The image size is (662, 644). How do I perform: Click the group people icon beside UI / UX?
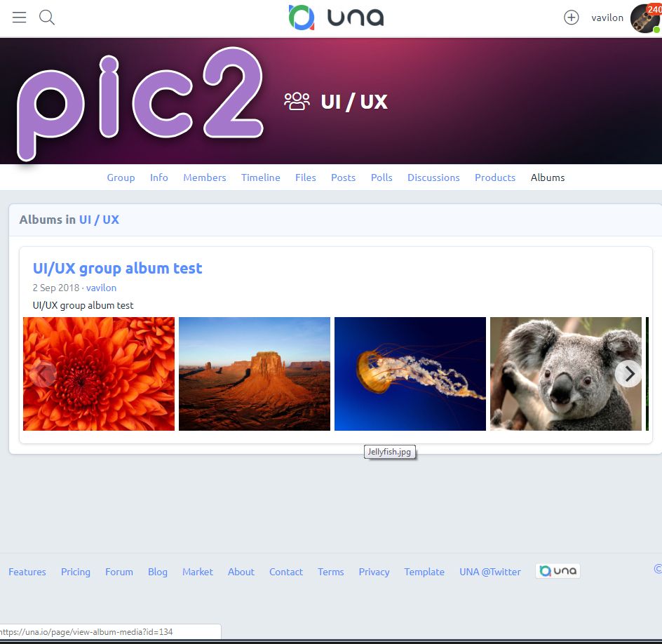(297, 101)
